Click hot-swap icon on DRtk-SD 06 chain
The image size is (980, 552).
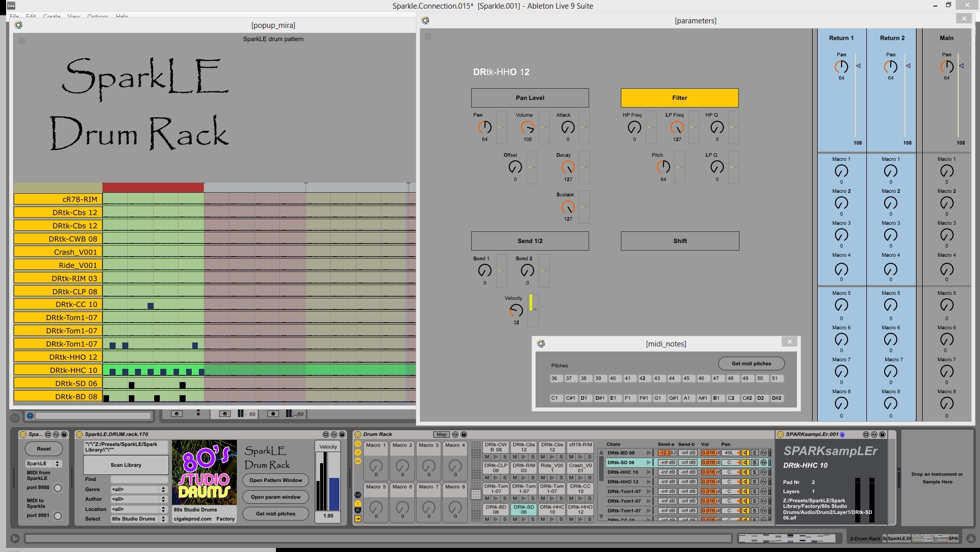pyautogui.click(x=763, y=463)
